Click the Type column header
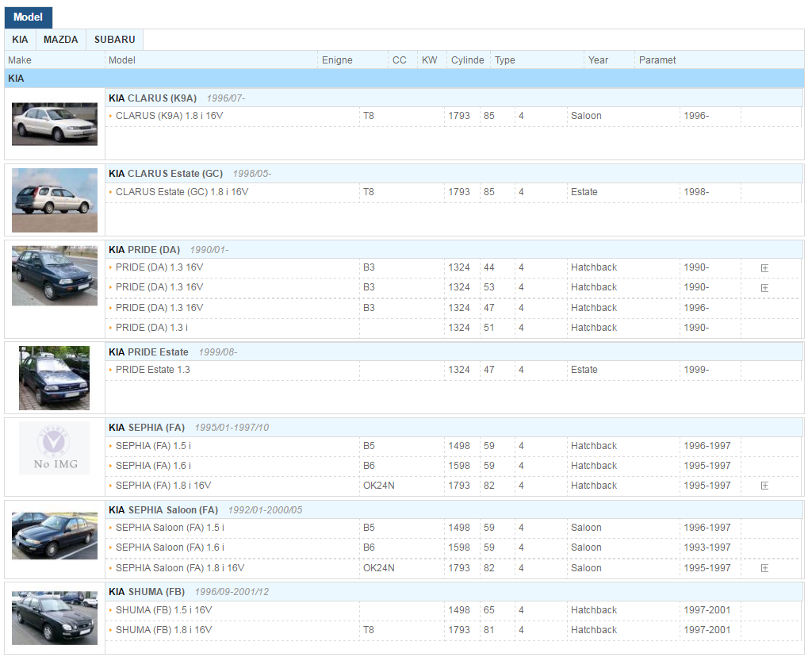This screenshot has width=812, height=657. 505,60
